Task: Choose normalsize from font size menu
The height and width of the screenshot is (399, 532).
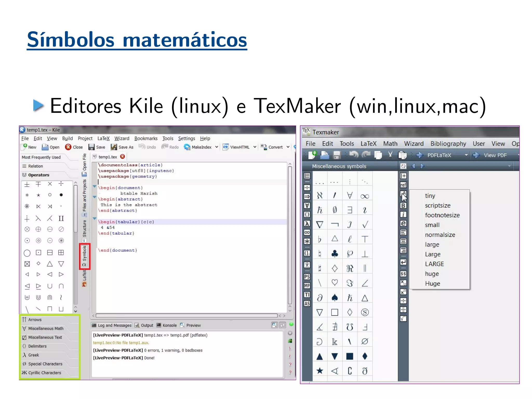Action: click(x=440, y=235)
